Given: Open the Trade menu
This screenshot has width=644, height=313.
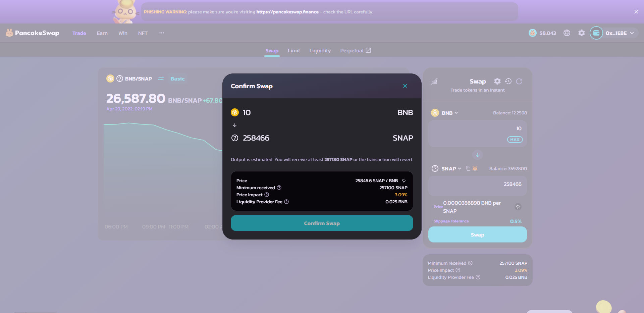Looking at the screenshot, I should (79, 33).
